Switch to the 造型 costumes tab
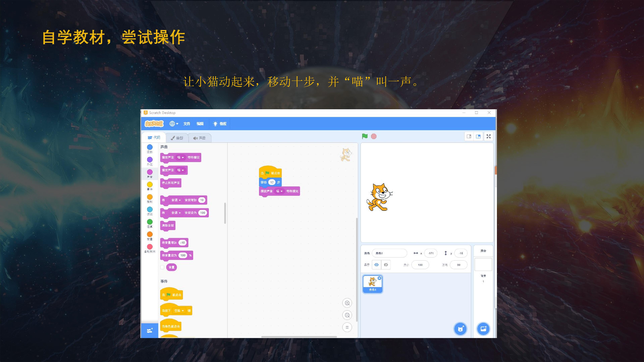The height and width of the screenshot is (362, 644). click(x=177, y=138)
